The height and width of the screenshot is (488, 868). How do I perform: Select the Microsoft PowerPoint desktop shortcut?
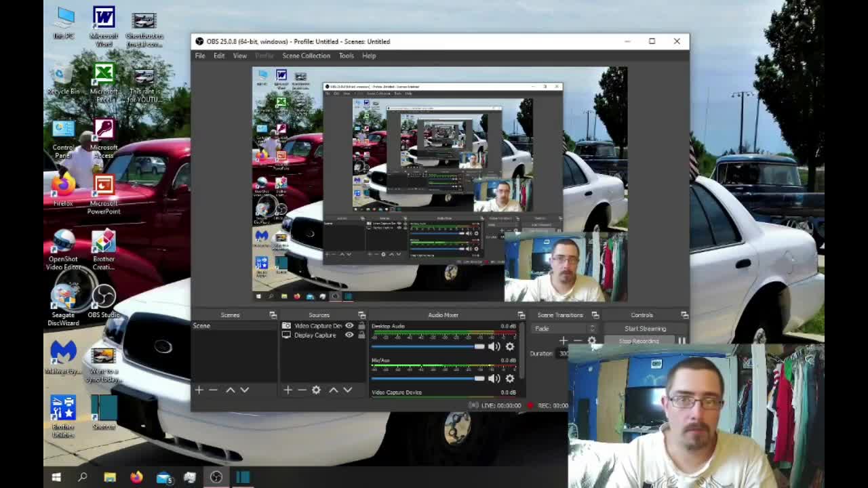(104, 195)
